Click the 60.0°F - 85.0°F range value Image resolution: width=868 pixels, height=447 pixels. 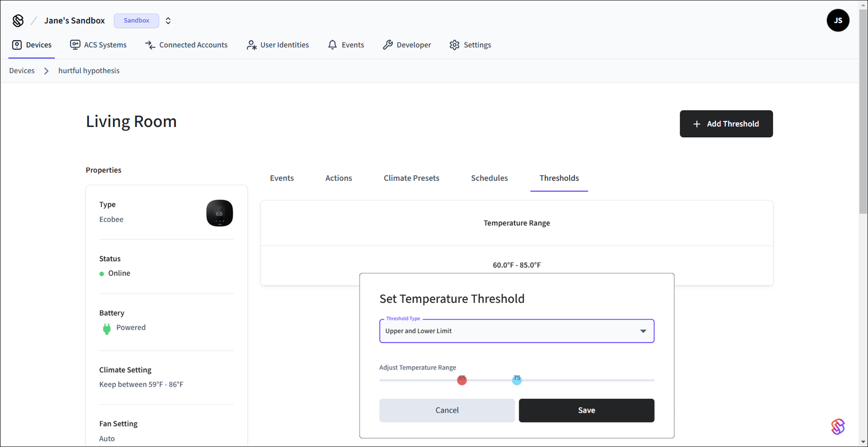tap(516, 265)
